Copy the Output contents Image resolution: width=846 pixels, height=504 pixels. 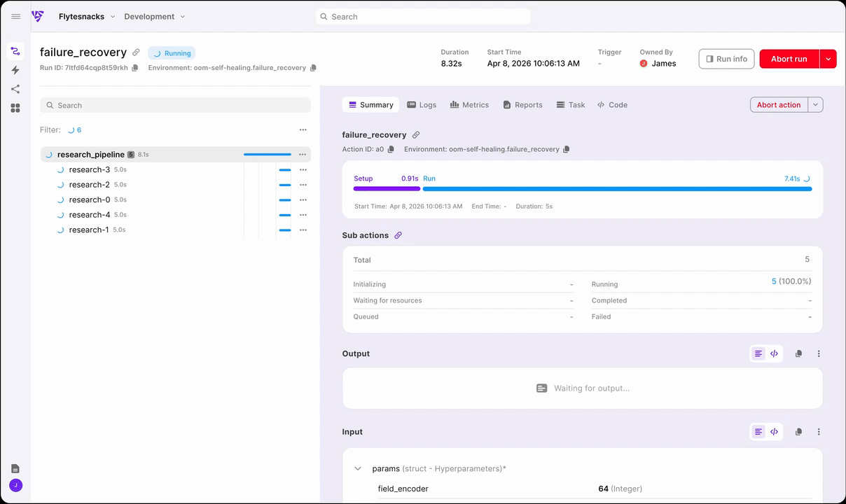pyautogui.click(x=798, y=353)
